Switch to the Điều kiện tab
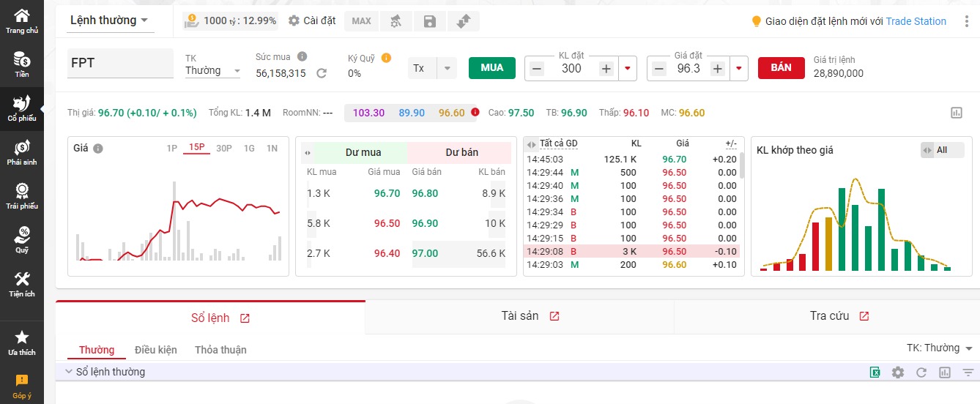Image resolution: width=980 pixels, height=404 pixels. click(x=156, y=350)
